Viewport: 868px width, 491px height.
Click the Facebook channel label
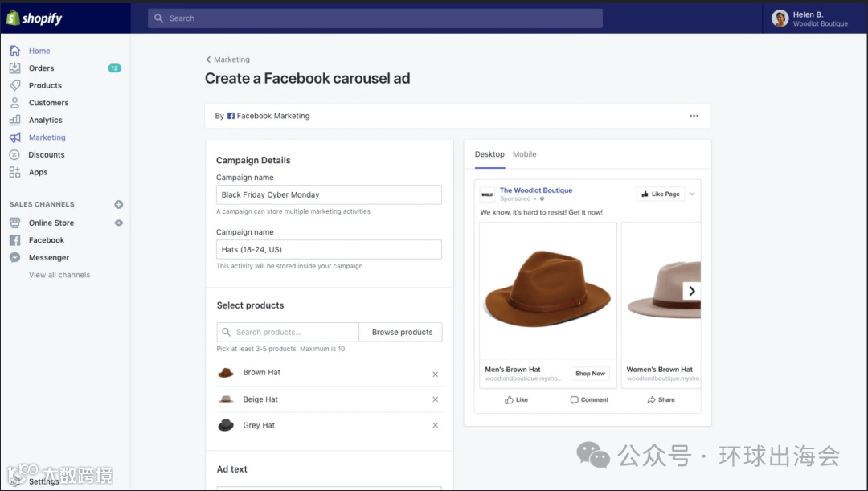pyautogui.click(x=47, y=240)
